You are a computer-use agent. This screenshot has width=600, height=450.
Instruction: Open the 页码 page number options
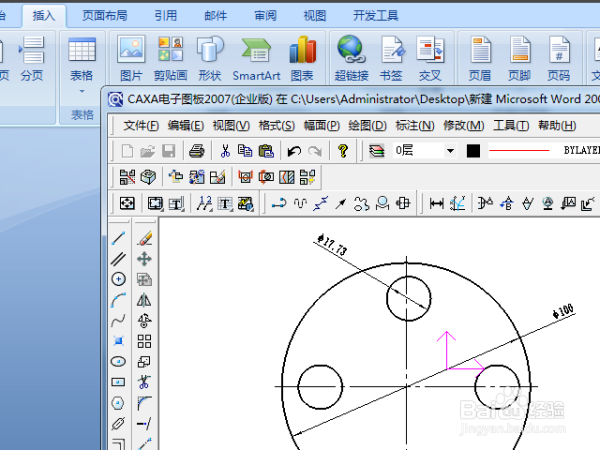pyautogui.click(x=558, y=59)
